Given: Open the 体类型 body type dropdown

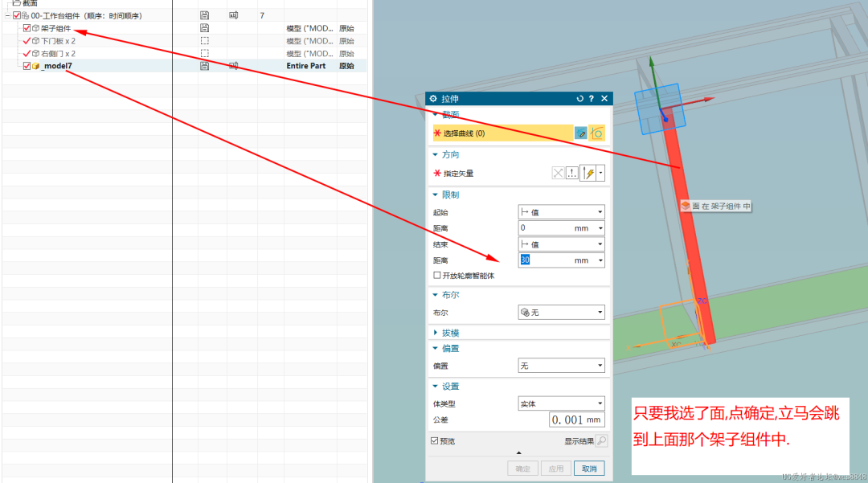Looking at the screenshot, I should [x=561, y=403].
